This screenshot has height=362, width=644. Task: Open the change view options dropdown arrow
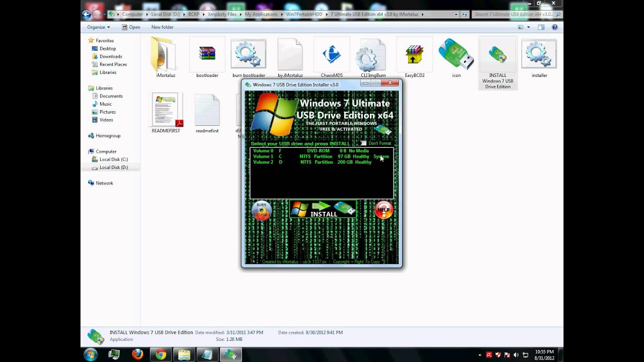[528, 27]
